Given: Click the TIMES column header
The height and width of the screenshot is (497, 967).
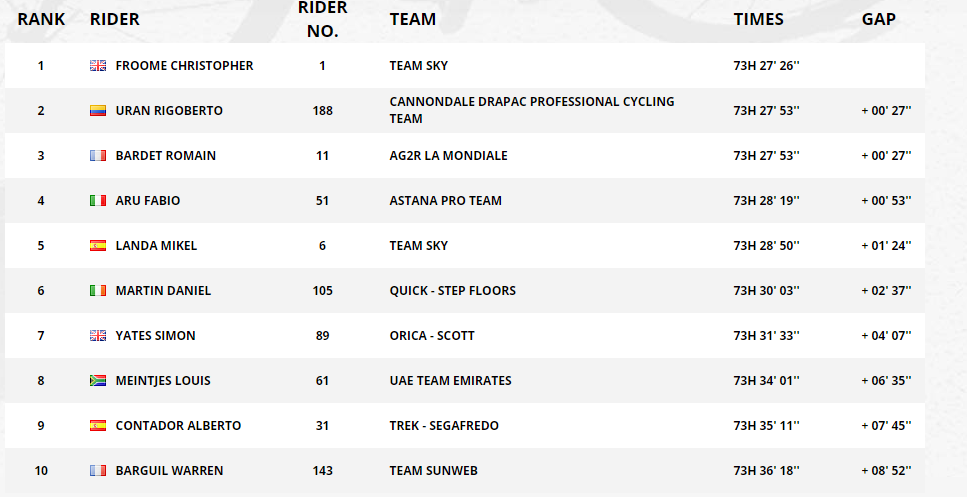Looking at the screenshot, I should pos(759,19).
